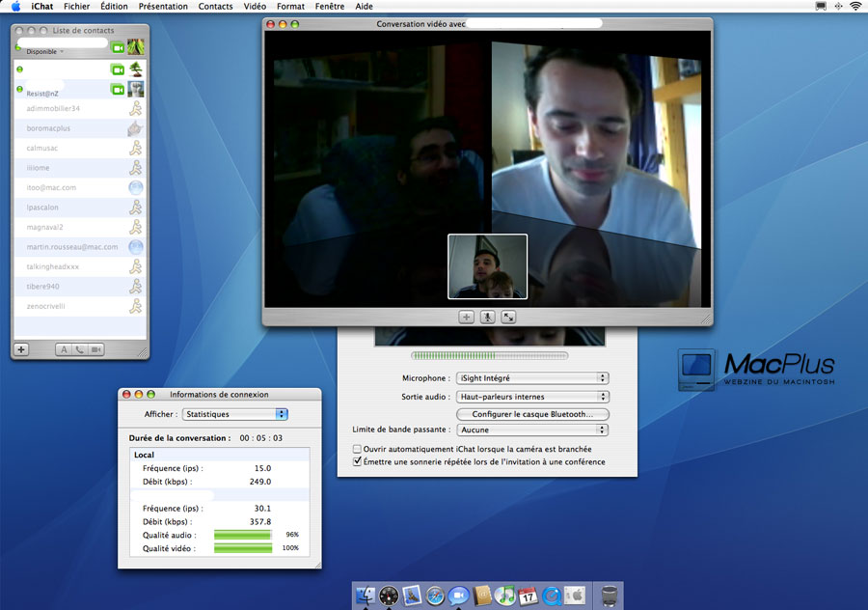Click the Qualité vidéo progress bar
868x610 pixels.
click(243, 548)
